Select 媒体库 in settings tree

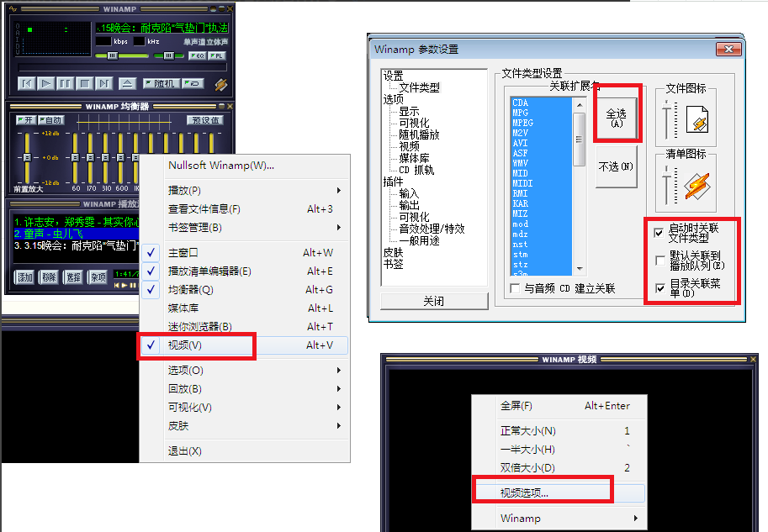pos(414,158)
